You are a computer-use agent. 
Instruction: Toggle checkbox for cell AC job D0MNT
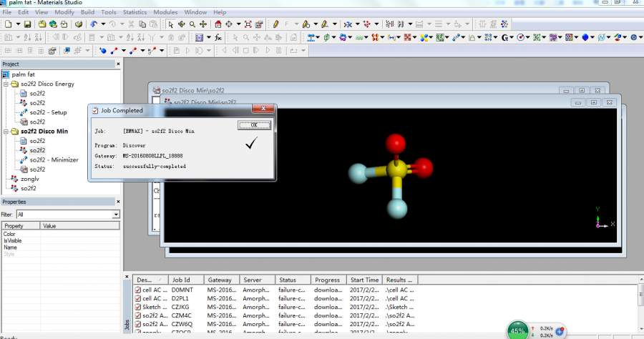138,290
